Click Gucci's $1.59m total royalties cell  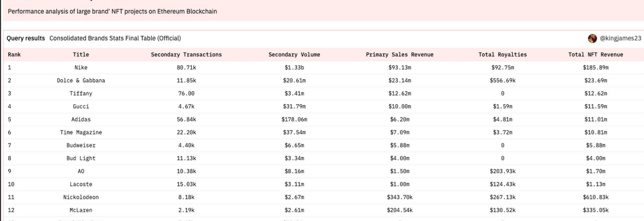[502, 106]
